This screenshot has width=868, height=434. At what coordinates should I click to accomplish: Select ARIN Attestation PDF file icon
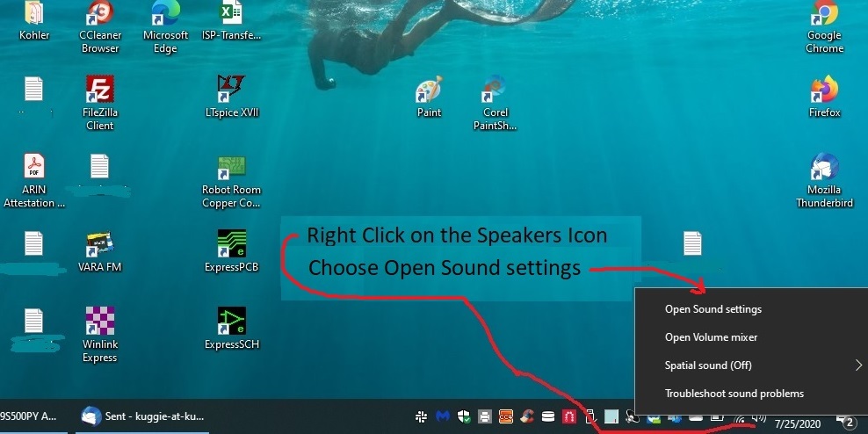click(33, 181)
